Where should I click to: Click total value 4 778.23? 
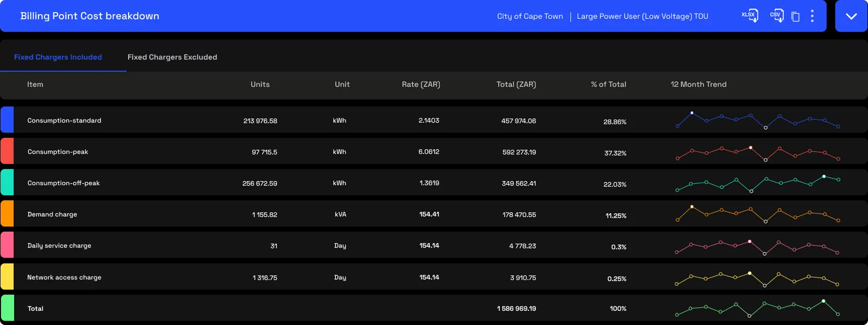(522, 246)
